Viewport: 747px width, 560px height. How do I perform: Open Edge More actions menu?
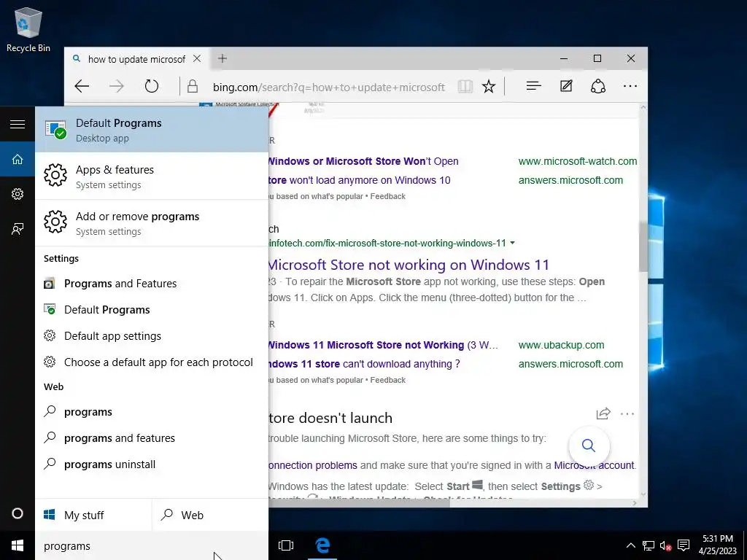(630, 86)
